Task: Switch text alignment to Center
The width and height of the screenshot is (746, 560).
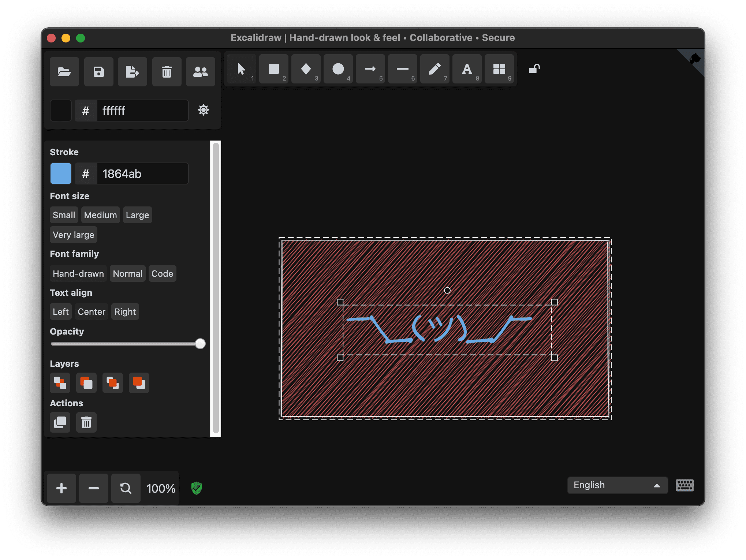Action: coord(91,312)
